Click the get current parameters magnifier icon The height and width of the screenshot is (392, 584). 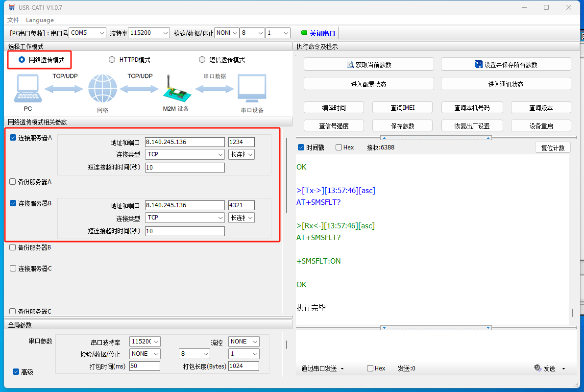[x=350, y=65]
